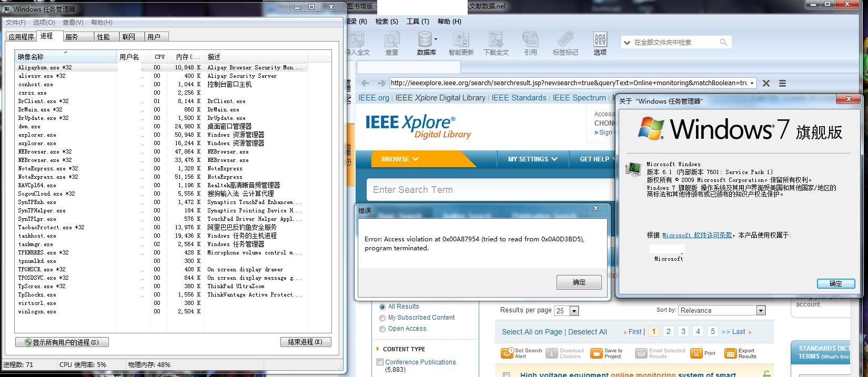The height and width of the screenshot is (377, 868).
Task: Select the Open Access radio button
Action: pos(382,329)
